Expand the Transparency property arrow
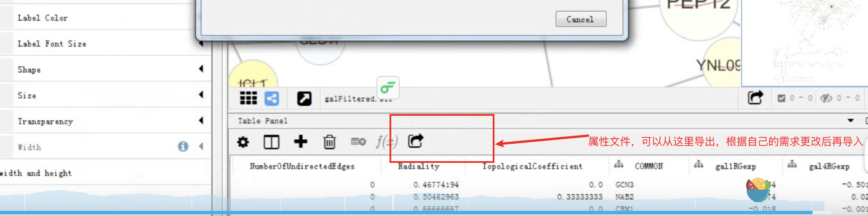The height and width of the screenshot is (216, 868). (201, 121)
